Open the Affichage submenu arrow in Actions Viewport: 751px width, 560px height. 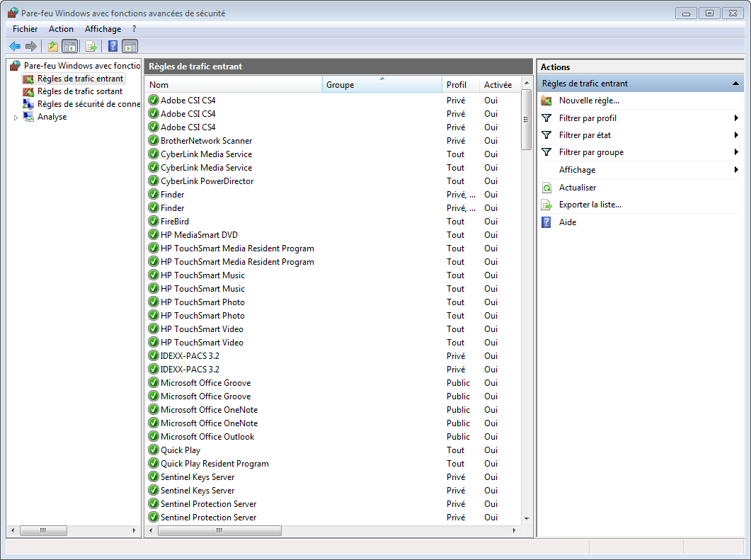coord(736,170)
